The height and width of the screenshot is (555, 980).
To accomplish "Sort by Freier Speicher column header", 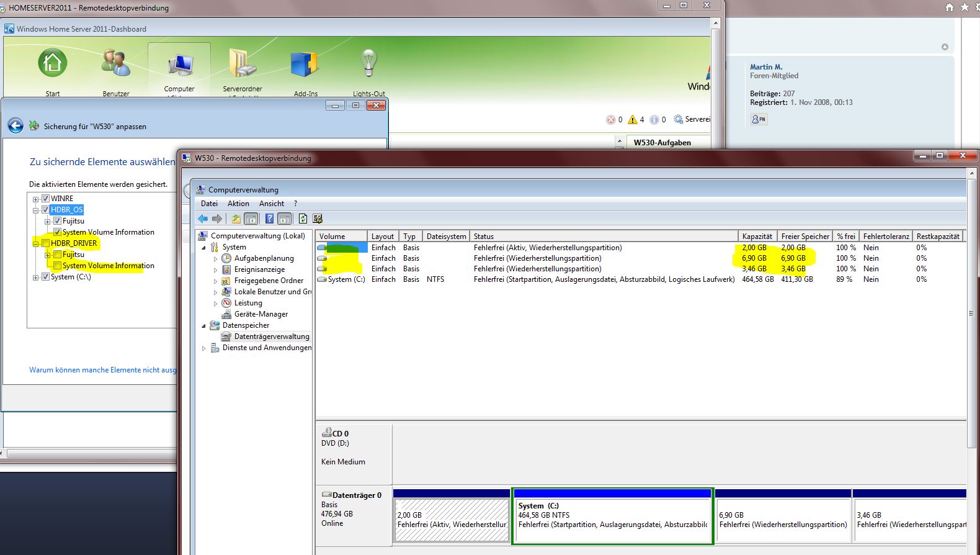I will click(x=805, y=237).
